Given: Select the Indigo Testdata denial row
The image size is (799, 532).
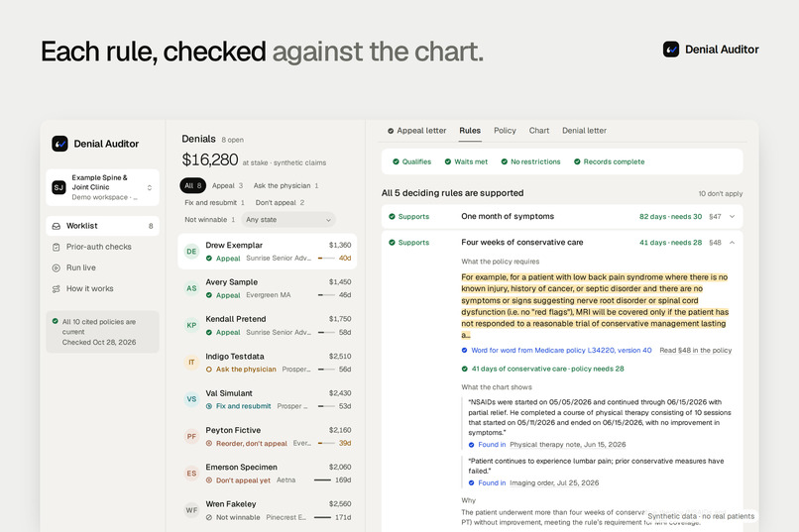Looking at the screenshot, I should 267,363.
